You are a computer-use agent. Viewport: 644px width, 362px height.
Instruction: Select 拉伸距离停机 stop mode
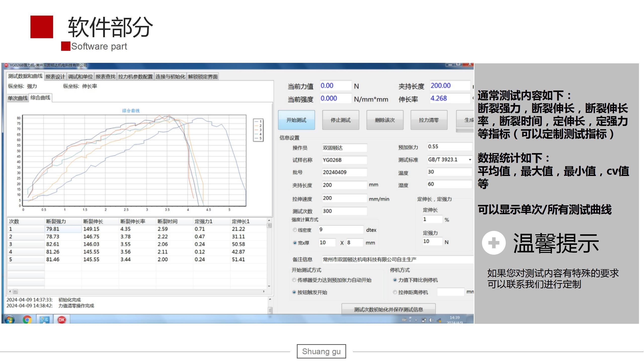tap(395, 292)
